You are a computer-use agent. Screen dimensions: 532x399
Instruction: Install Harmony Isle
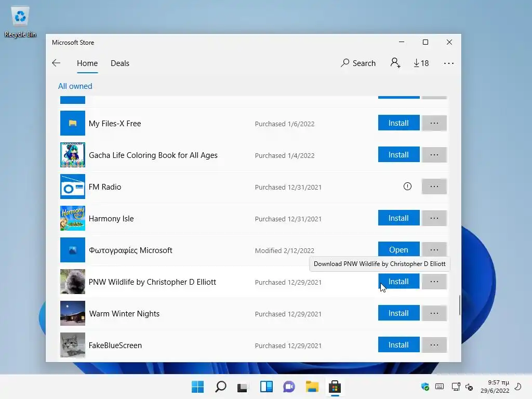398,218
